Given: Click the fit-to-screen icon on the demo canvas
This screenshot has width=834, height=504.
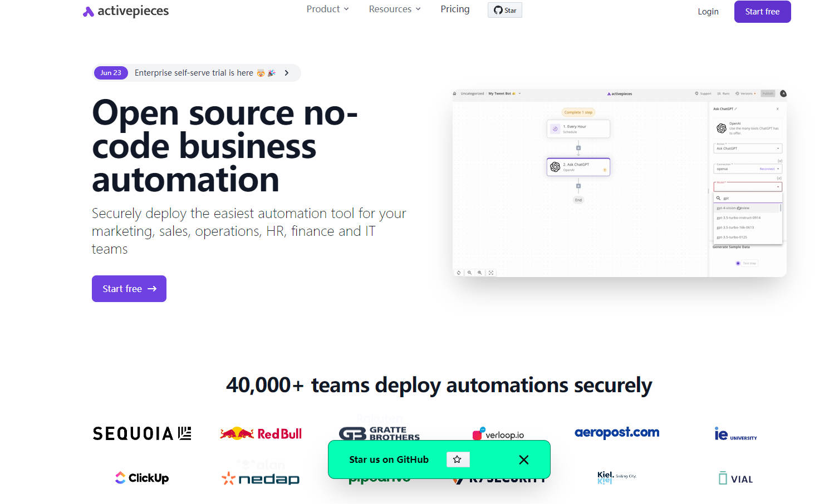Looking at the screenshot, I should point(490,273).
